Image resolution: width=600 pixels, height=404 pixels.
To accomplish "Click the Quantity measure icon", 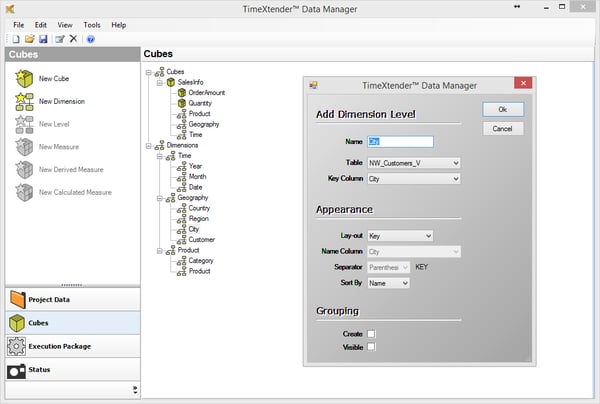I will click(182, 103).
